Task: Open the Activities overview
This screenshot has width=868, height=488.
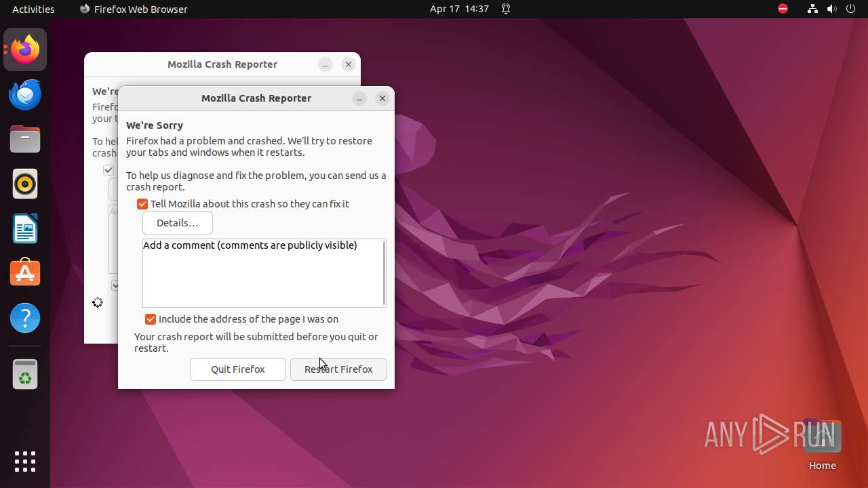Action: [x=33, y=9]
